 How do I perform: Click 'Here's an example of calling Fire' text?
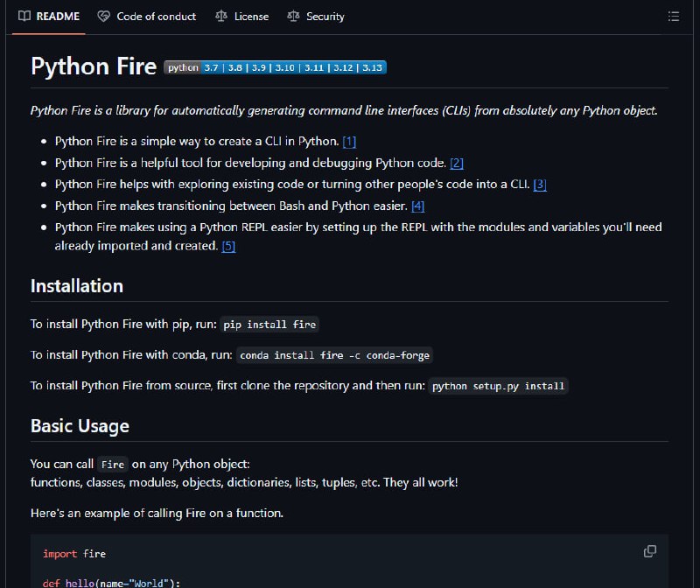157,513
